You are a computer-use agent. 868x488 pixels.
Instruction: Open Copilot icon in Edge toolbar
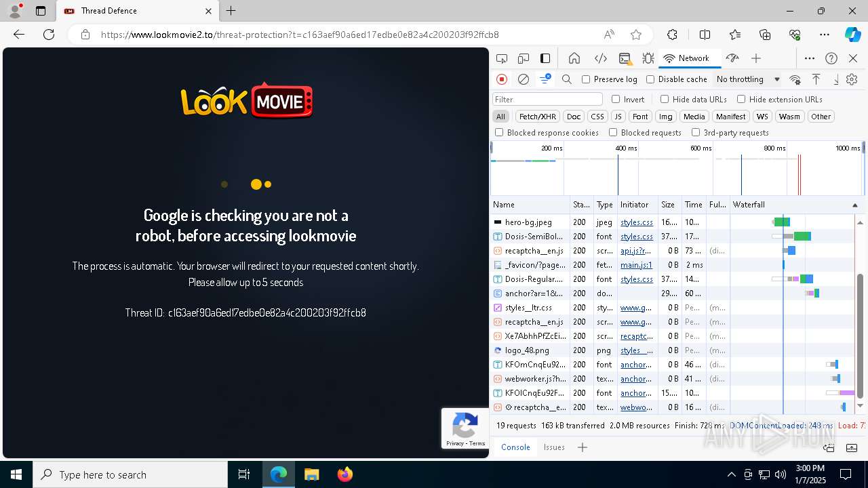point(852,35)
